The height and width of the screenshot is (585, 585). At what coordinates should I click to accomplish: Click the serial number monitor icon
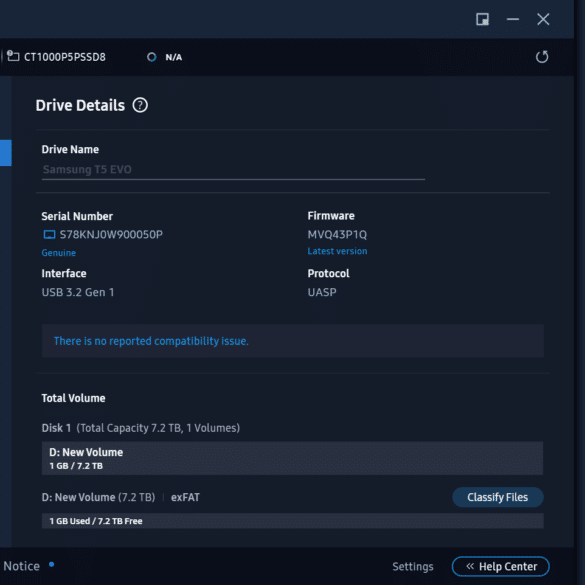tap(49, 234)
